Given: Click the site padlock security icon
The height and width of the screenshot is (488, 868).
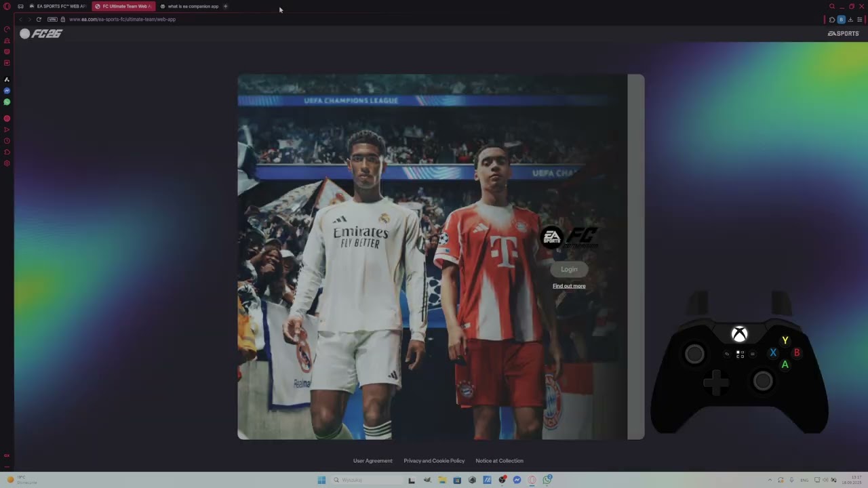Looking at the screenshot, I should (x=63, y=19).
